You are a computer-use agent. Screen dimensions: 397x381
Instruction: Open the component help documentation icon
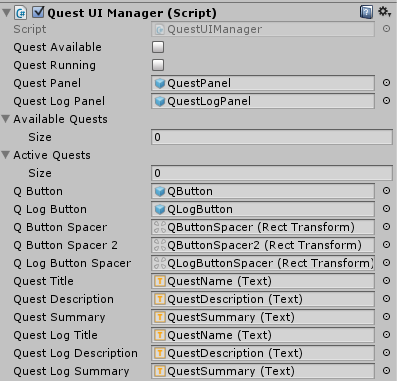(366, 13)
